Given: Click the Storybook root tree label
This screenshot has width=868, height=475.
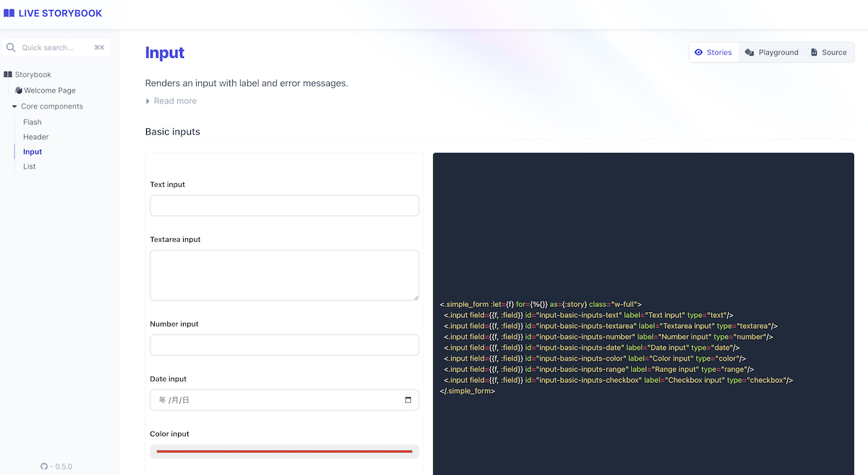Looking at the screenshot, I should (33, 75).
